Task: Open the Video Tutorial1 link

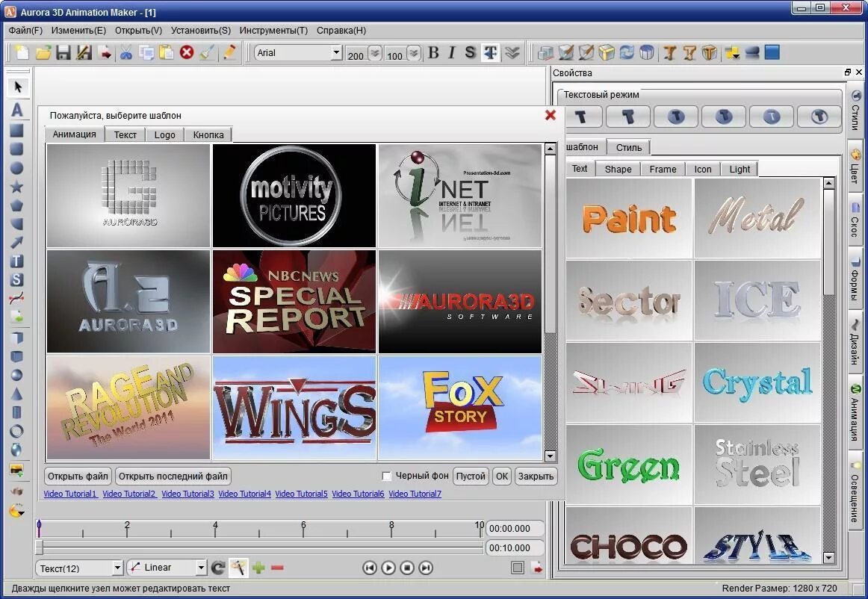Action: tap(70, 494)
